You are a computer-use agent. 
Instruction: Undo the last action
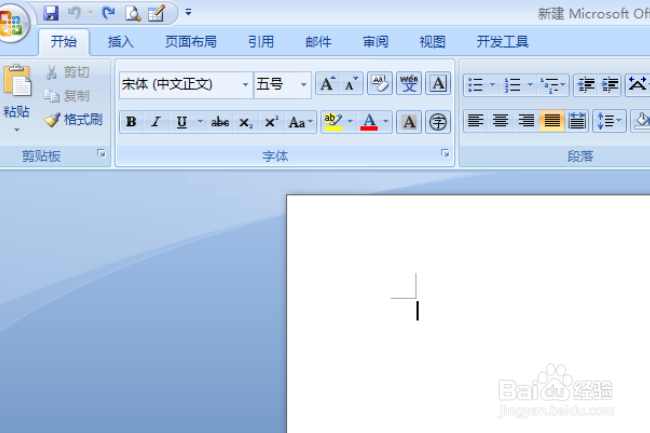pos(74,13)
